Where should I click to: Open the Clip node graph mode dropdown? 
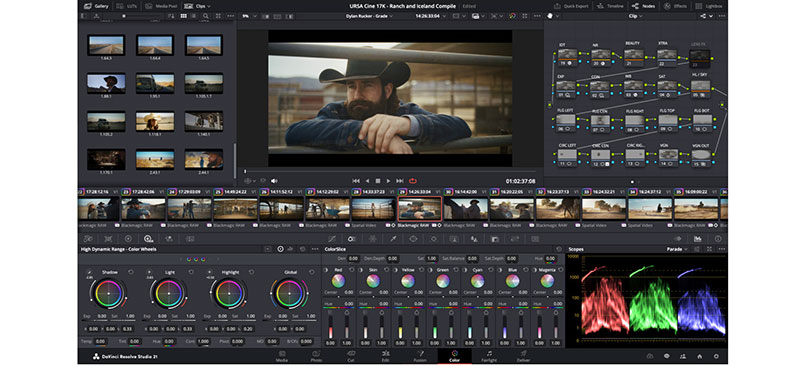coord(635,16)
